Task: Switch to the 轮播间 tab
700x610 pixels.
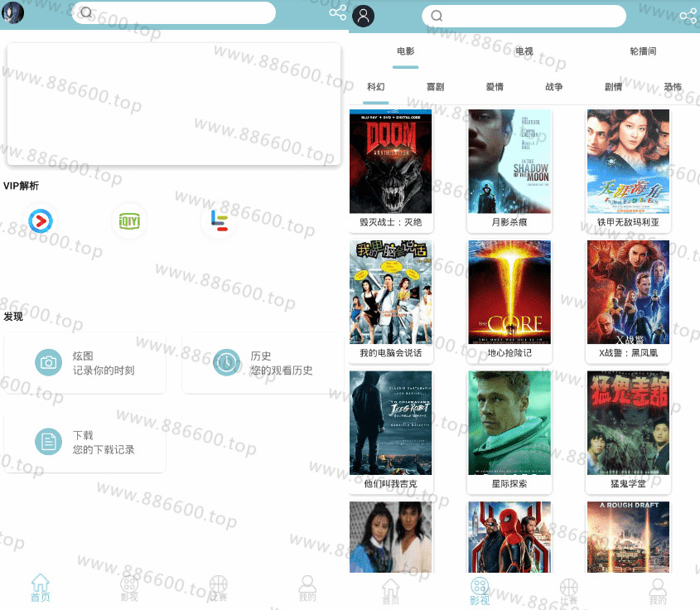Action: [643, 51]
